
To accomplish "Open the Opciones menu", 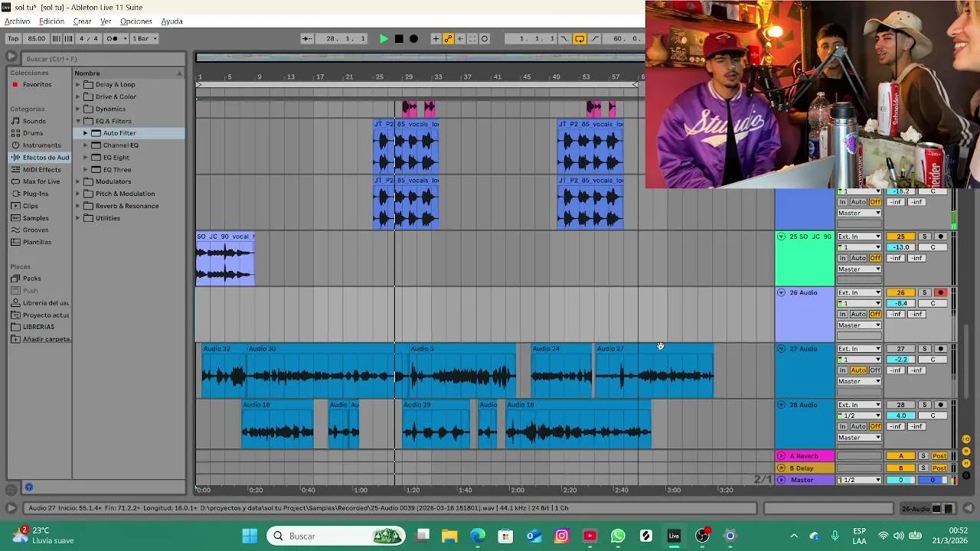I will (136, 21).
